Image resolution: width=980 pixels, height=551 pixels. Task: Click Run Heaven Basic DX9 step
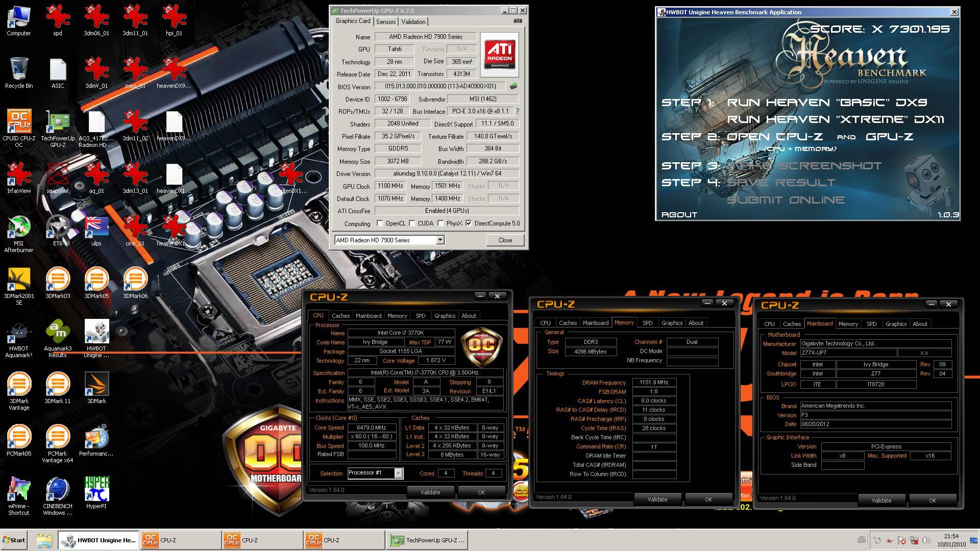click(826, 103)
